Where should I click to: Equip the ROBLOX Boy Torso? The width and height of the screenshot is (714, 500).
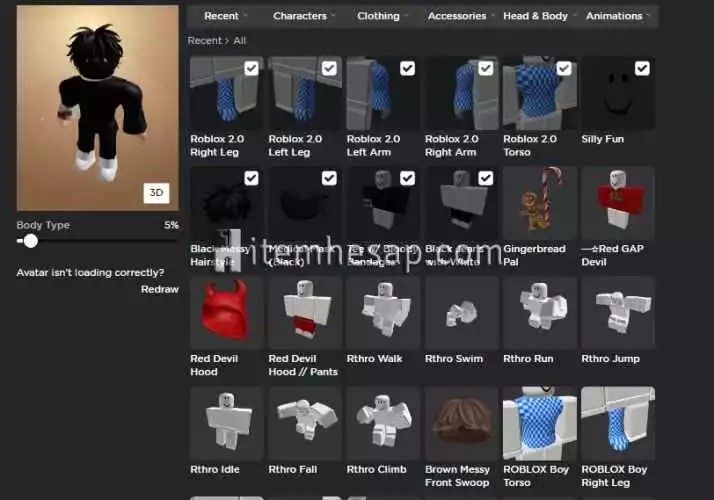(539, 423)
